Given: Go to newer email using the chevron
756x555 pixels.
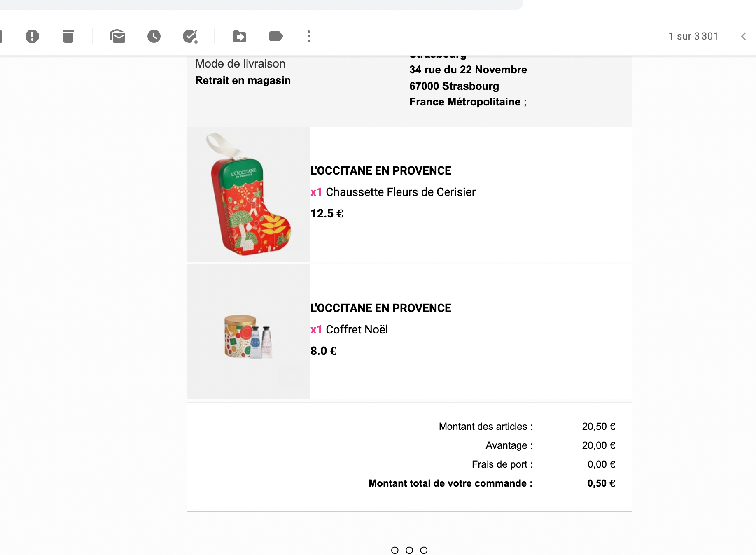Looking at the screenshot, I should click(x=744, y=36).
